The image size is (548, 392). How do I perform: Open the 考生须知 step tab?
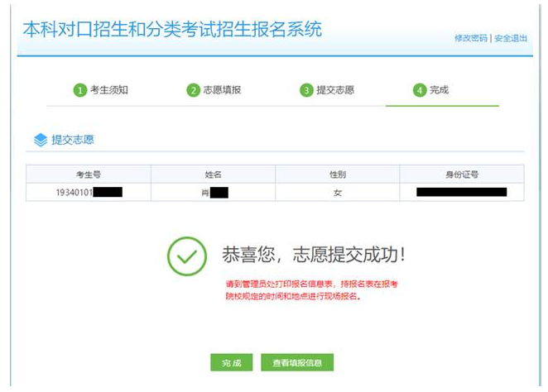click(x=109, y=90)
